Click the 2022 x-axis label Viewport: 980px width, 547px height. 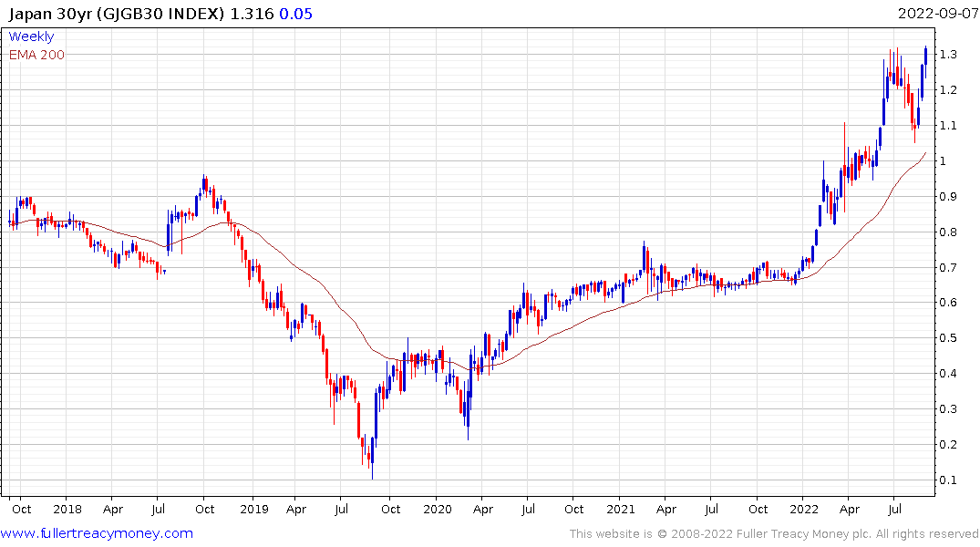click(x=804, y=509)
